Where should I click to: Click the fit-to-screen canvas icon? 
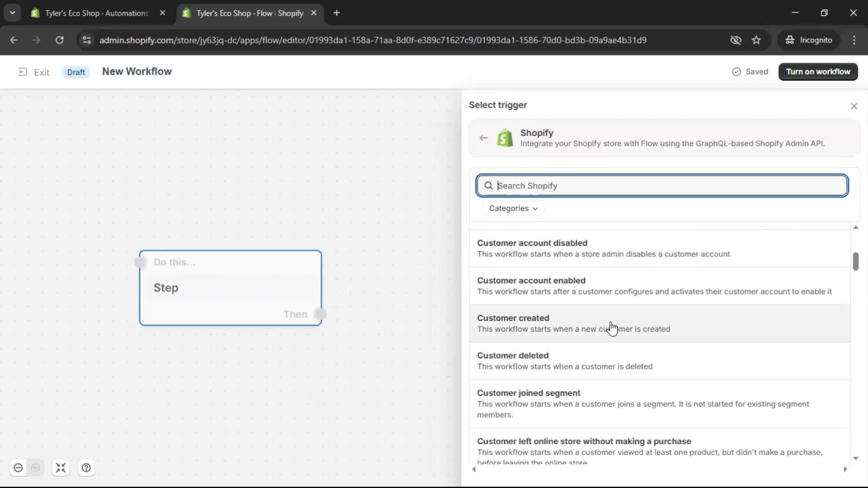[x=61, y=468]
